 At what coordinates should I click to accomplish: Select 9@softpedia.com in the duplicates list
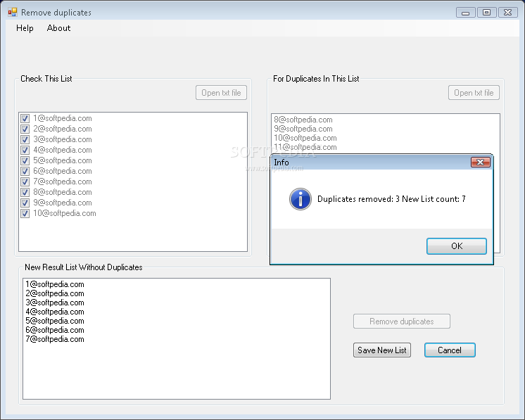click(303, 129)
